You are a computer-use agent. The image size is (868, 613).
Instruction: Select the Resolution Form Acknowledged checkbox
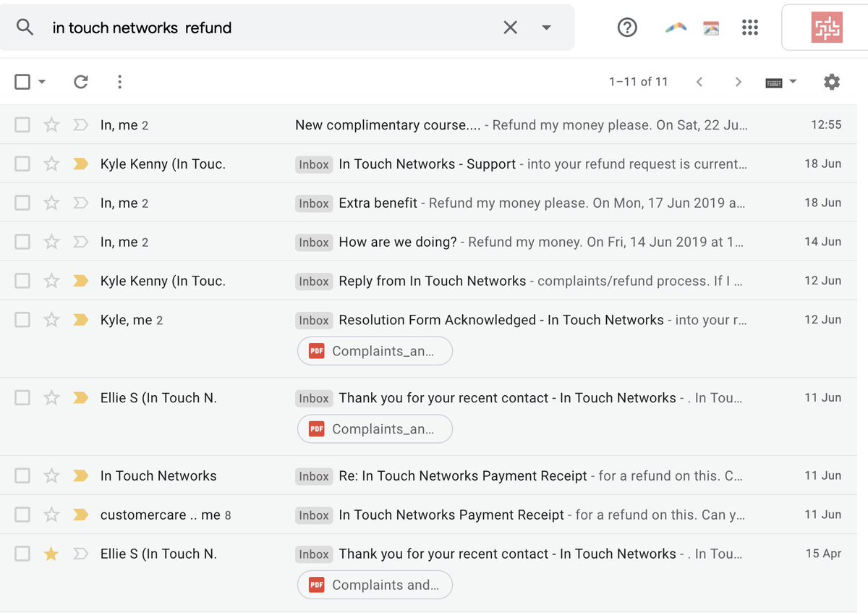click(22, 320)
